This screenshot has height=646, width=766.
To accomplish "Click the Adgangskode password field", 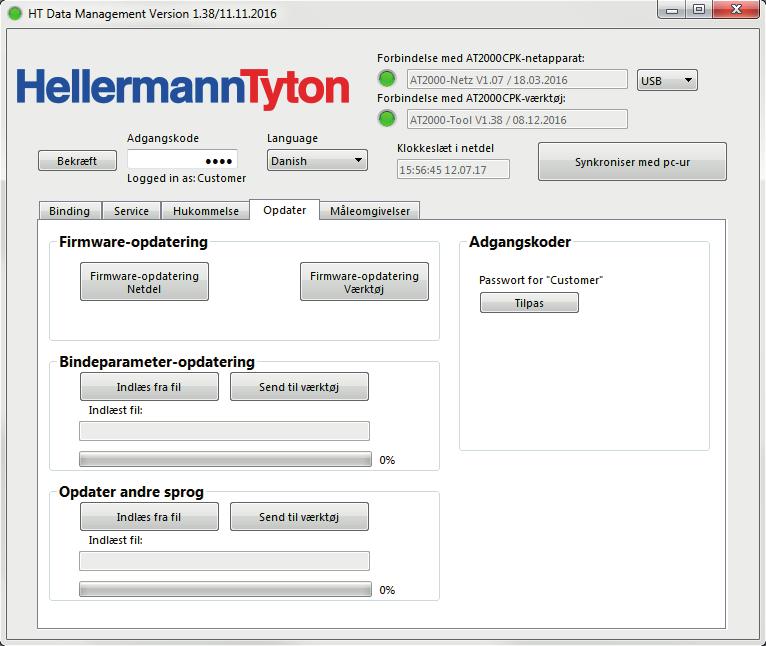I will click(x=182, y=160).
